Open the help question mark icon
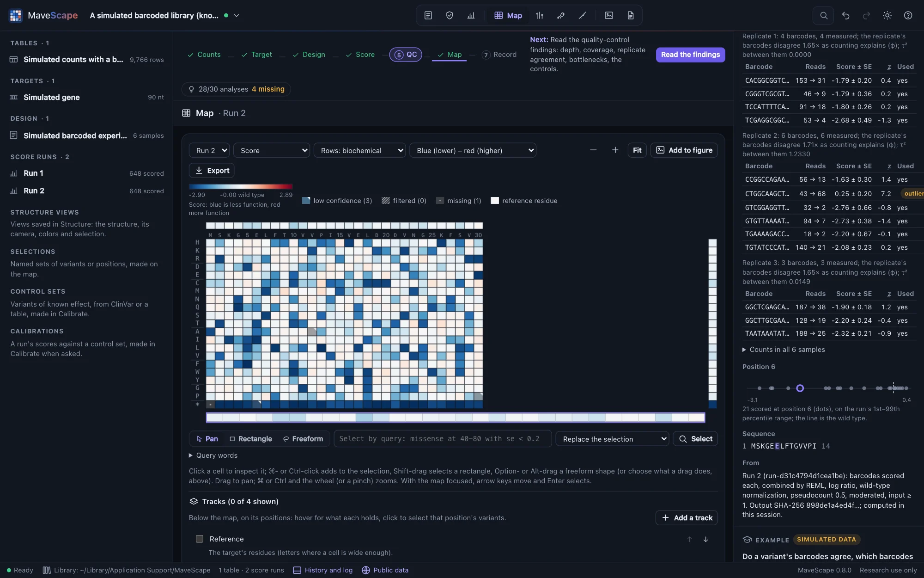Image resolution: width=924 pixels, height=578 pixels. 908,16
